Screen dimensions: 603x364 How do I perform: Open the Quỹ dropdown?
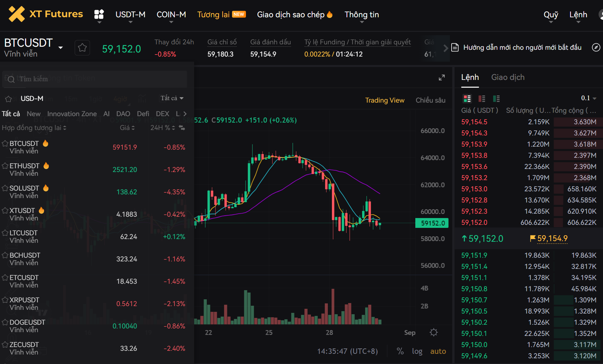(551, 15)
